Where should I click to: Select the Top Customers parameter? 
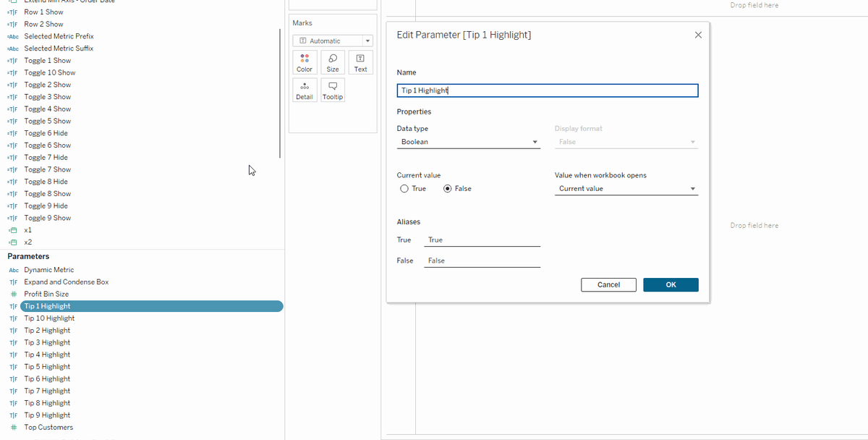point(48,428)
